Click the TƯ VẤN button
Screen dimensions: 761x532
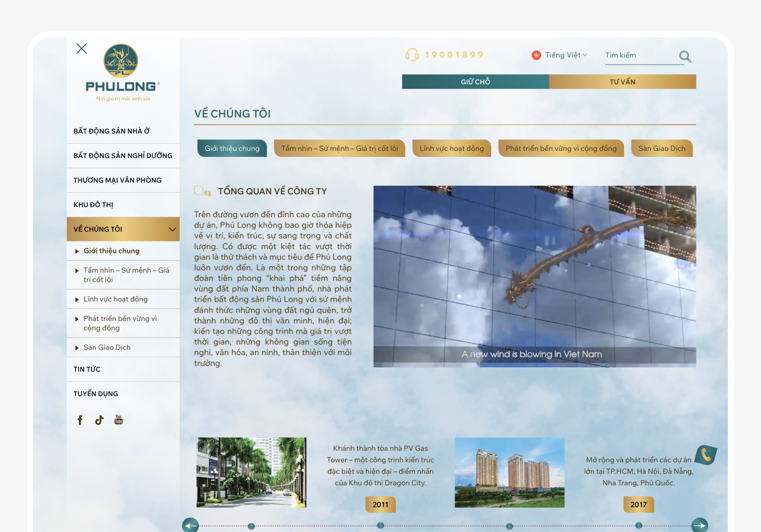(622, 81)
